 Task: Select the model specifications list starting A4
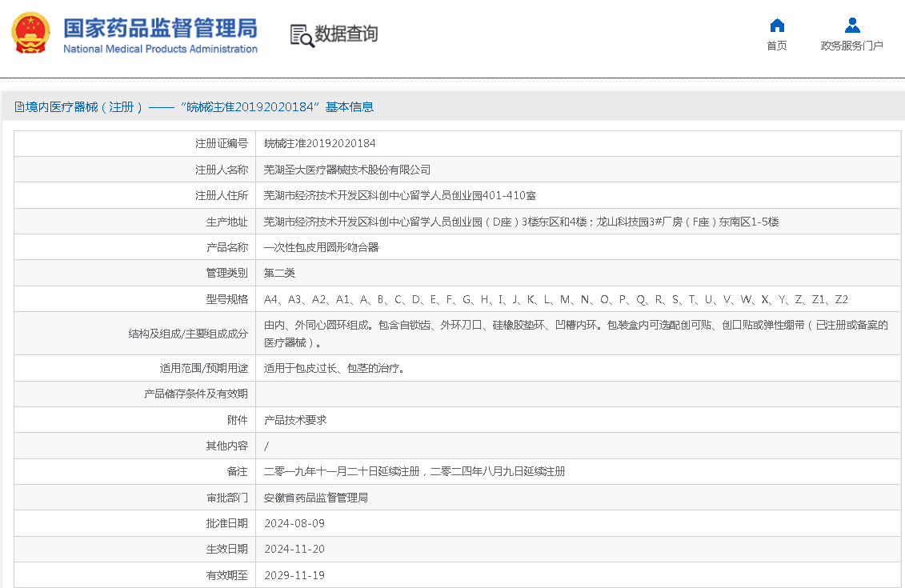[x=556, y=299]
